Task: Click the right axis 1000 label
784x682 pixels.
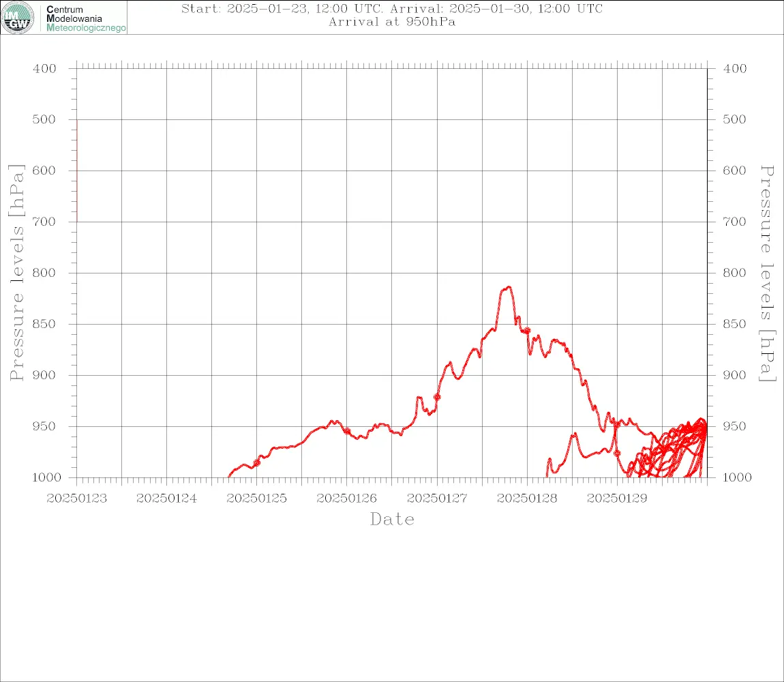Action: pos(738,477)
